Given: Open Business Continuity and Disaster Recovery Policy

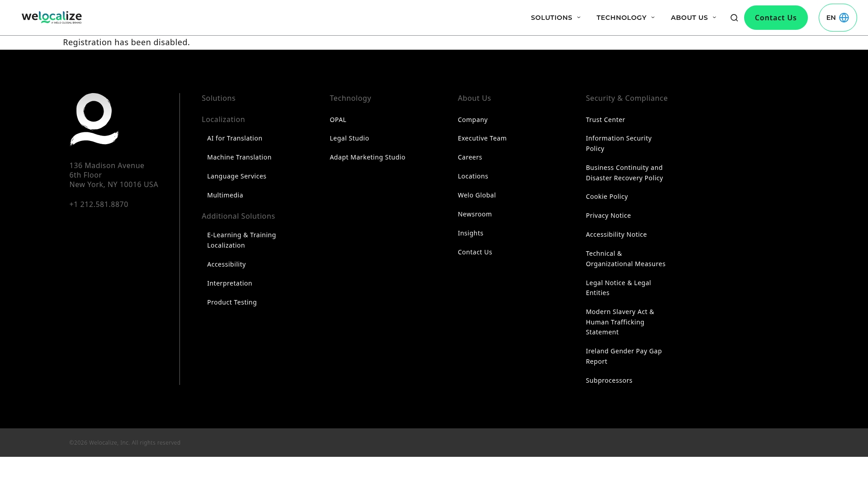Looking at the screenshot, I should pos(624,173).
